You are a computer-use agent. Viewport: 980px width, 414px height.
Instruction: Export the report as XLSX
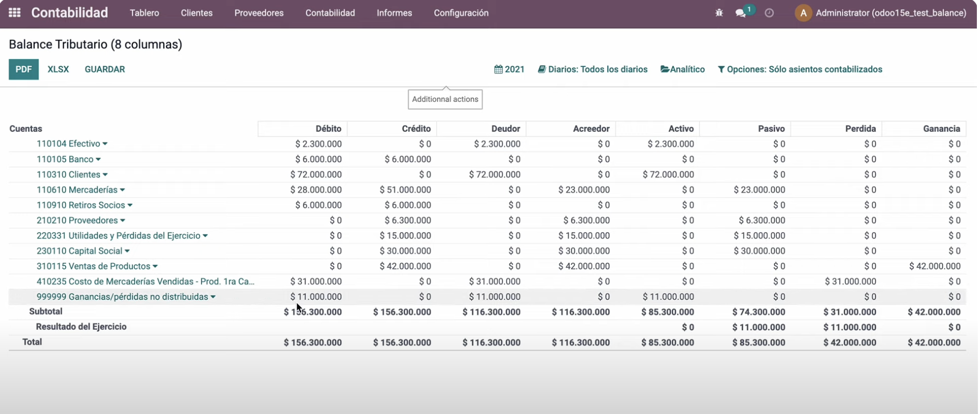click(x=58, y=69)
